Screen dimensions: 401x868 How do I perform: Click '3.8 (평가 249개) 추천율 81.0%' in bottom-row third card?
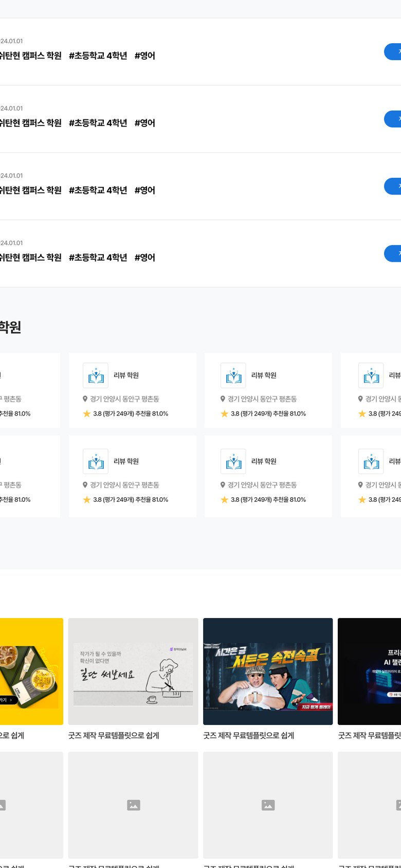268,500
